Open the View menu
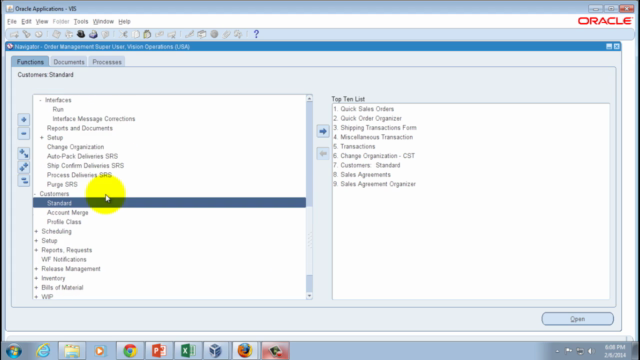The height and width of the screenshot is (360, 640). pyautogui.click(x=42, y=22)
